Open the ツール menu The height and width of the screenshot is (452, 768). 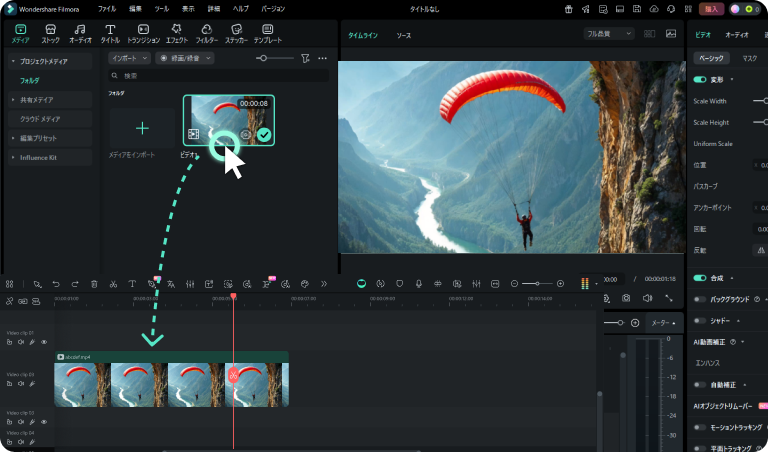(x=162, y=9)
